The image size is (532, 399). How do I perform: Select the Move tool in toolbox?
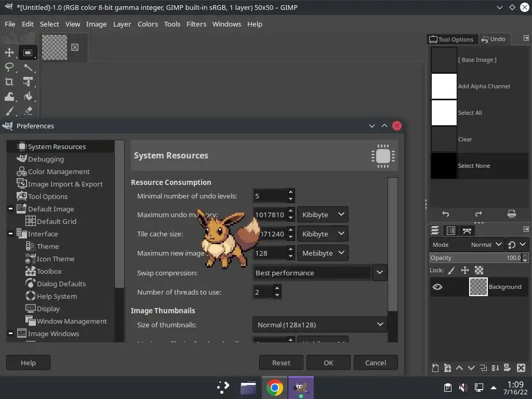click(9, 52)
